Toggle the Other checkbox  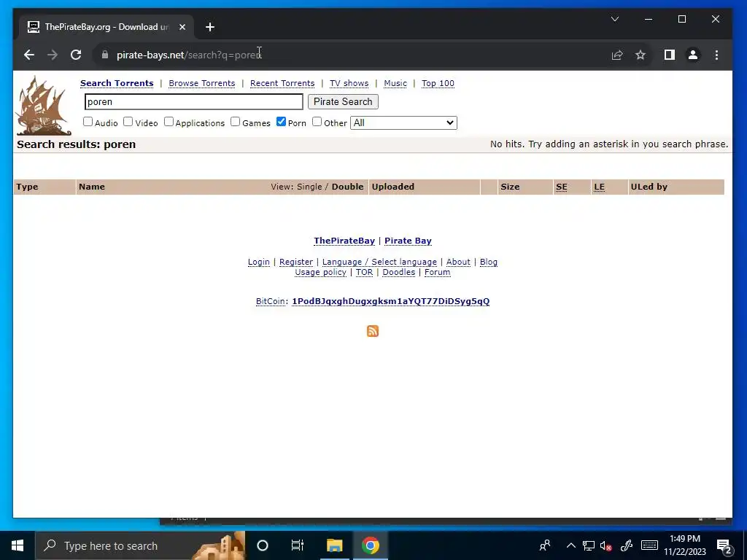(x=317, y=122)
